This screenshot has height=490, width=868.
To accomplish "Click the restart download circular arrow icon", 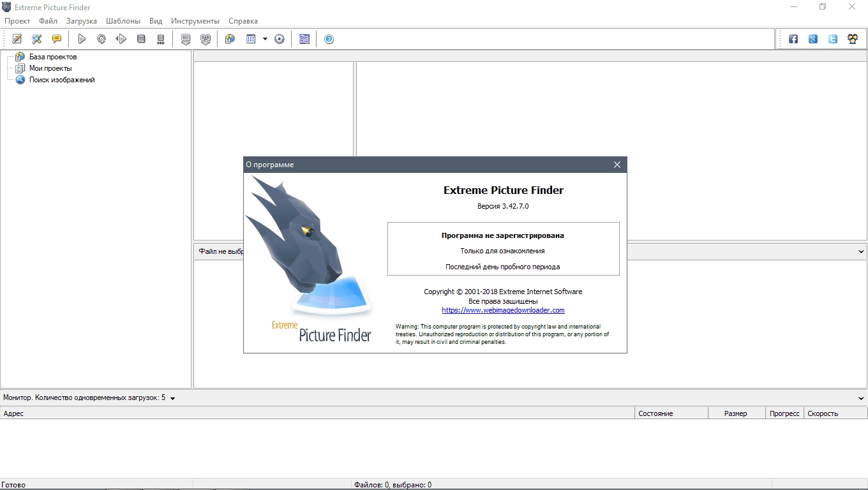I will click(x=101, y=39).
